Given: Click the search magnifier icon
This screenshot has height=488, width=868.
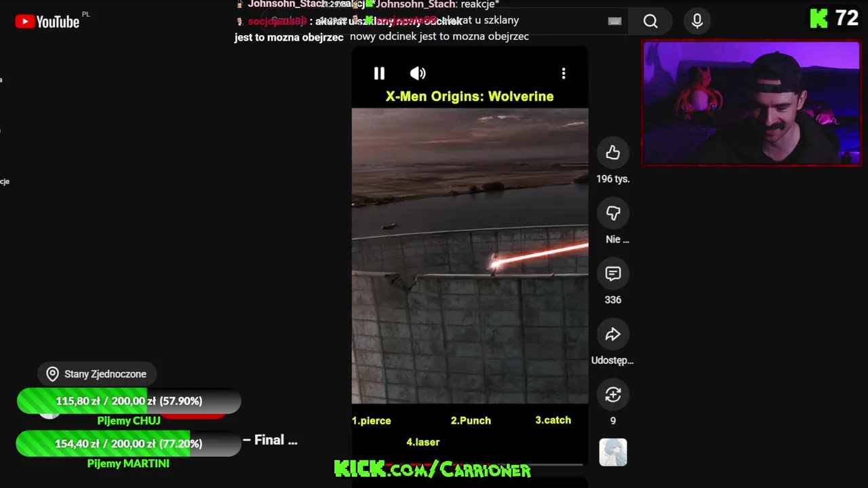Looking at the screenshot, I should click(x=650, y=21).
